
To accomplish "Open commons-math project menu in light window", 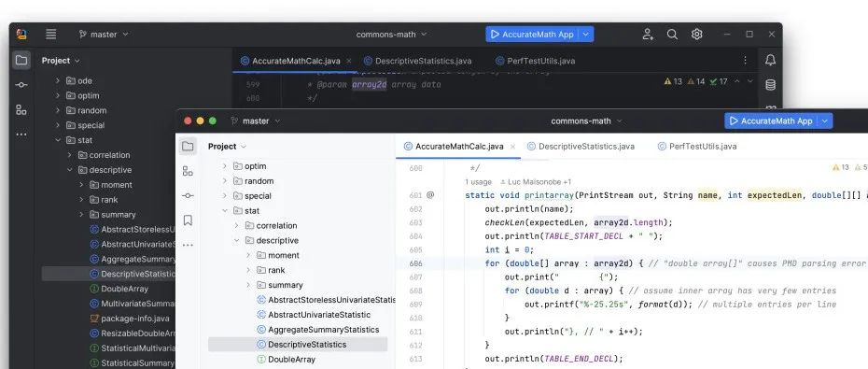I will click(x=586, y=121).
